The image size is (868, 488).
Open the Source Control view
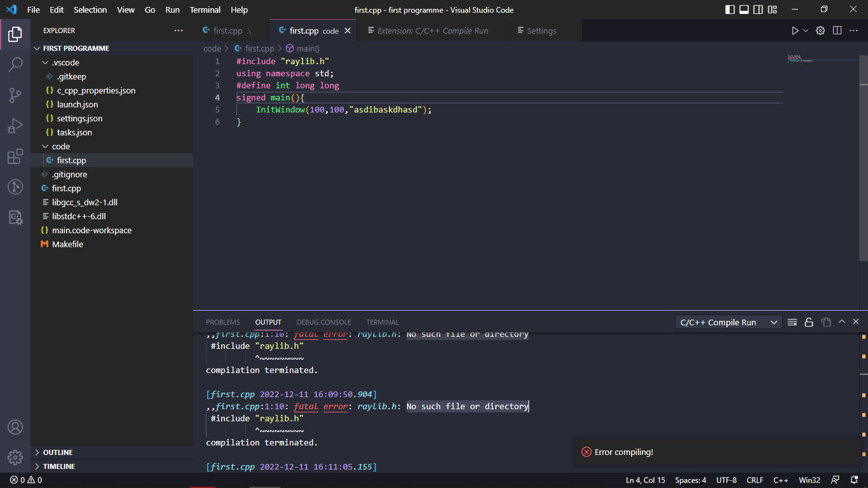pos(15,95)
